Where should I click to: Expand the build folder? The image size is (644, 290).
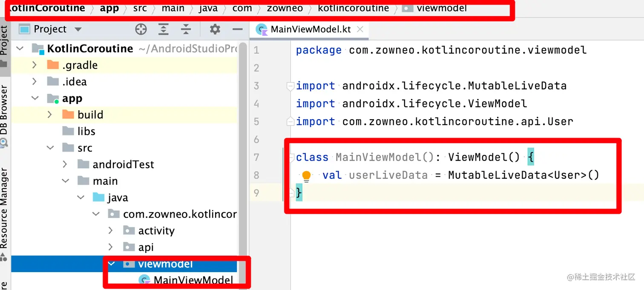pyautogui.click(x=50, y=115)
